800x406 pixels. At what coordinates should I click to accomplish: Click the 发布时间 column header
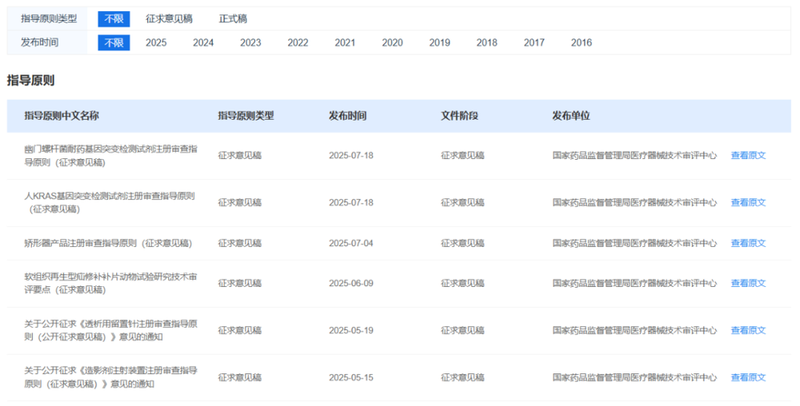348,116
